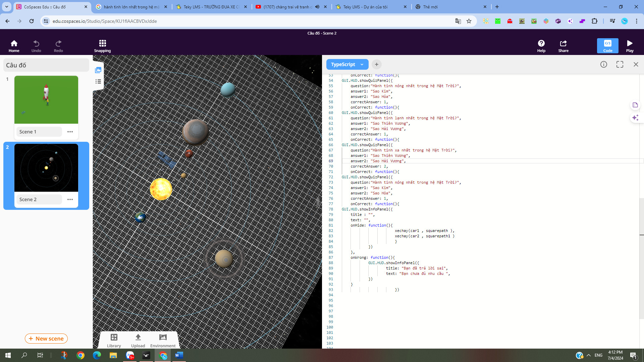Viewport: 644px width, 362px height.
Task: Click xechay(car1 , squarepath) code line
Action: coord(424,231)
